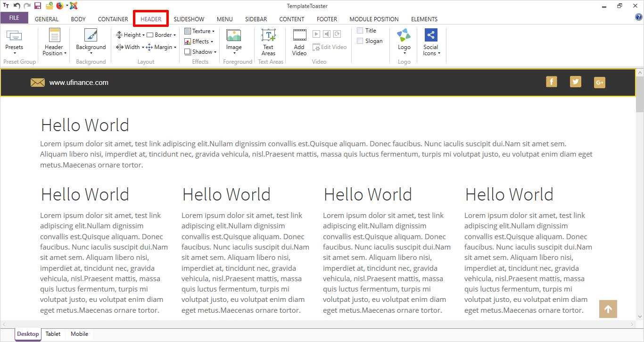
Task: Open the Social Icons share button
Action: (431, 42)
